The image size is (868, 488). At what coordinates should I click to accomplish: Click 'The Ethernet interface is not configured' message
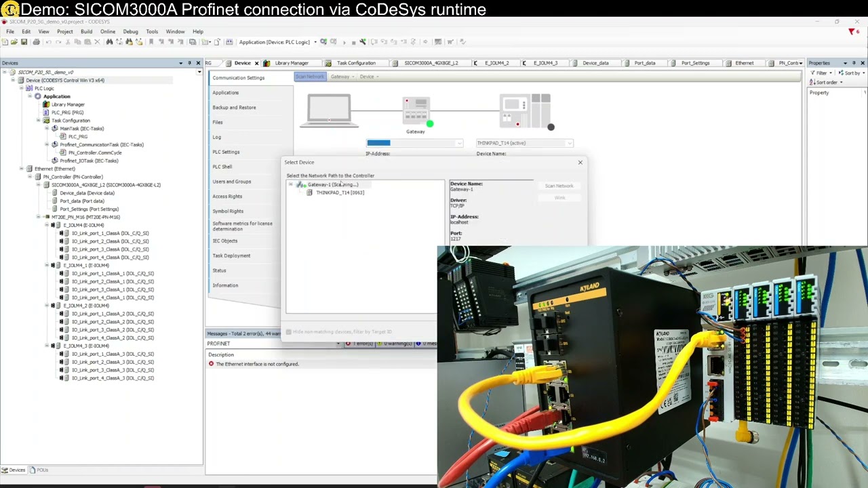pos(257,364)
